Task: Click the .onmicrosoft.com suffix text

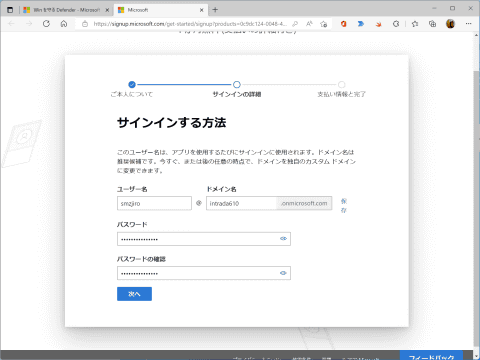Action: click(304, 203)
